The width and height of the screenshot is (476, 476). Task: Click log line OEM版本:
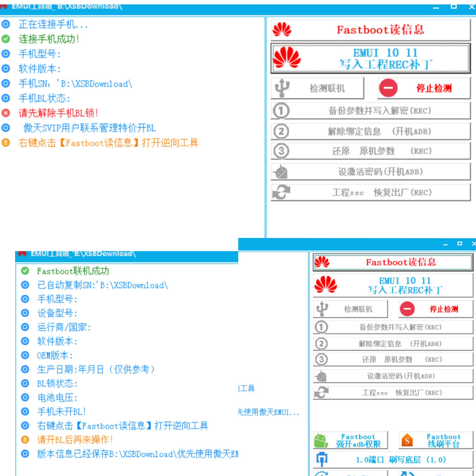55,355
